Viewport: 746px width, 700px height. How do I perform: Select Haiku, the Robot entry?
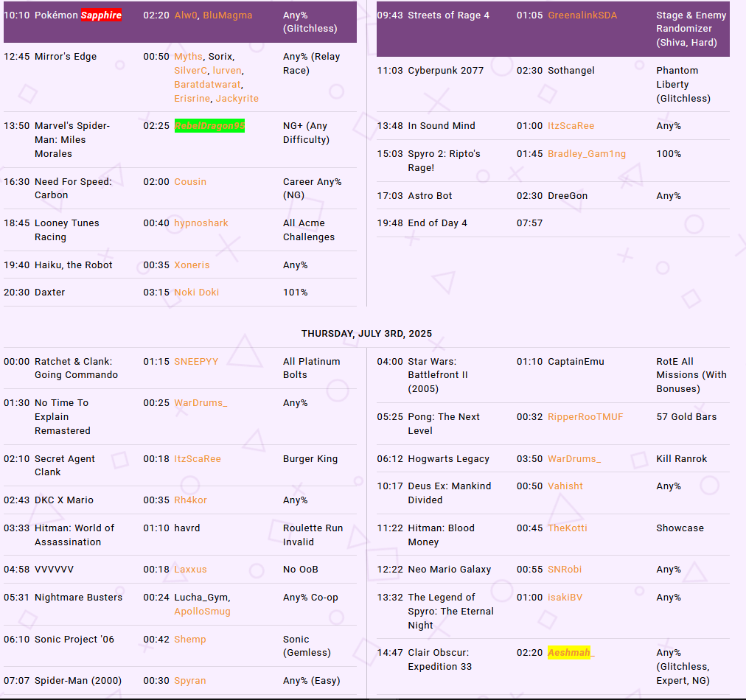pyautogui.click(x=73, y=265)
